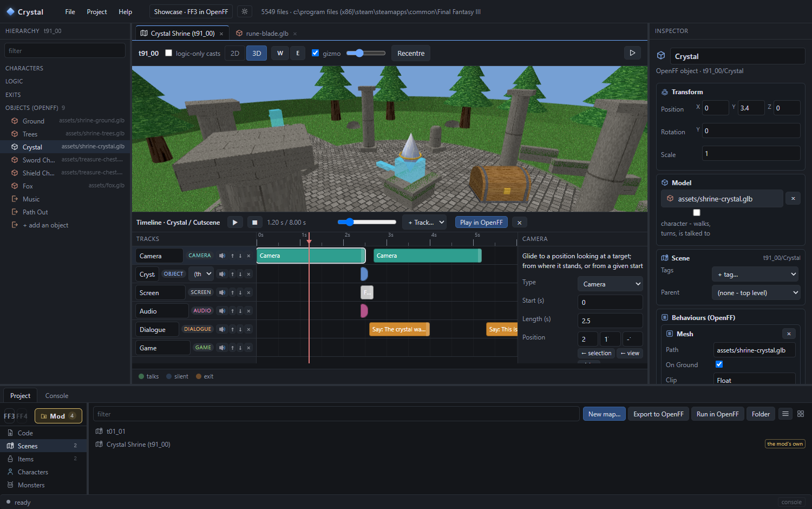Stop the cutscene timeline playback
The width and height of the screenshot is (812, 509).
click(x=255, y=222)
